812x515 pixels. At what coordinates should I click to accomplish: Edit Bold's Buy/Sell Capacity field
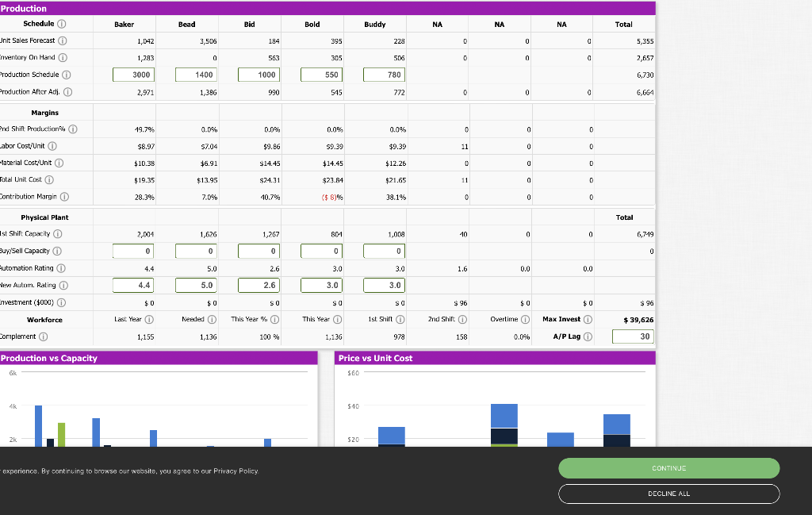click(x=320, y=250)
